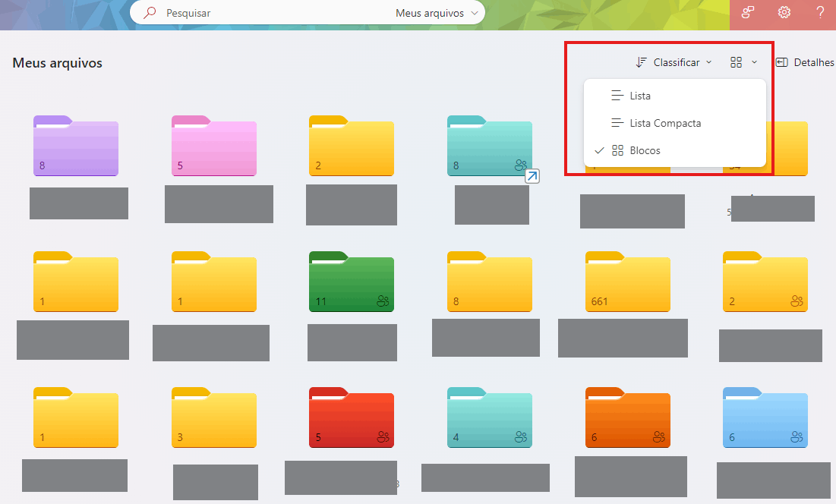Expand the Meus arquivos search scope dropdown
836x504 pixels.
pos(437,13)
